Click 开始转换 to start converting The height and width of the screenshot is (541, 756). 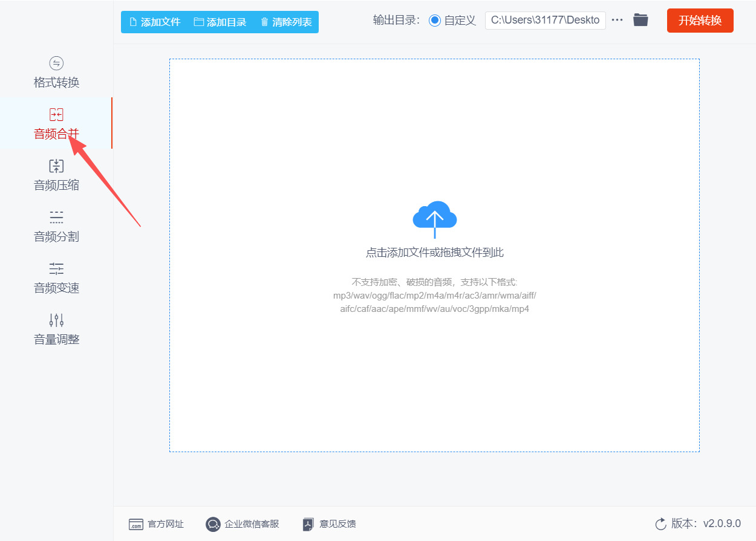click(700, 21)
